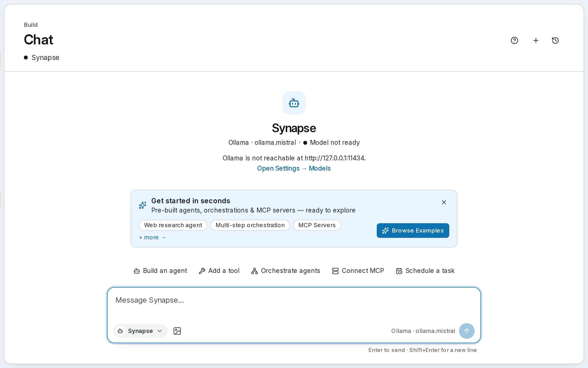Image resolution: width=588 pixels, height=368 pixels.
Task: Attach an image using the picture icon
Action: click(x=177, y=331)
